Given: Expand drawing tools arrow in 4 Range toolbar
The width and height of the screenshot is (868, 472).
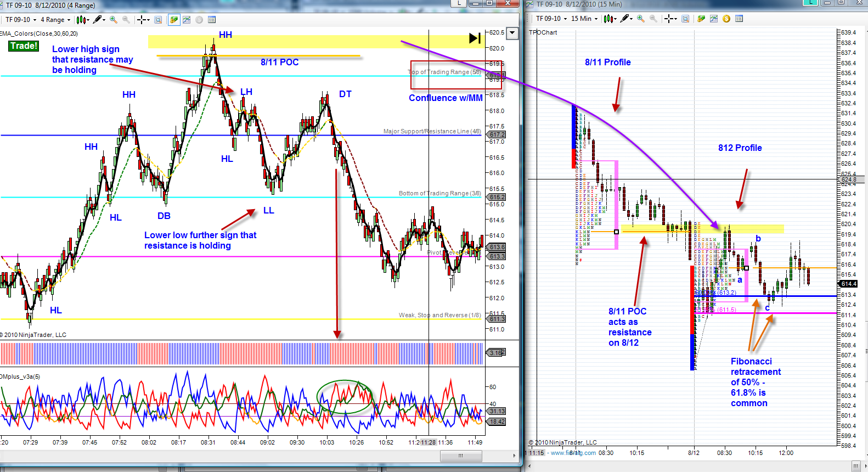Looking at the screenshot, I should pyautogui.click(x=104, y=20).
